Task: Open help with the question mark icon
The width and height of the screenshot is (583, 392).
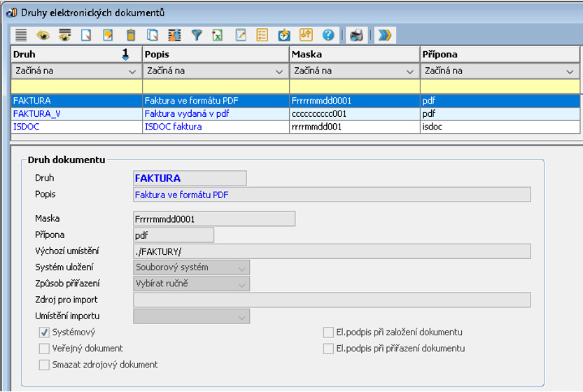Action: point(328,35)
